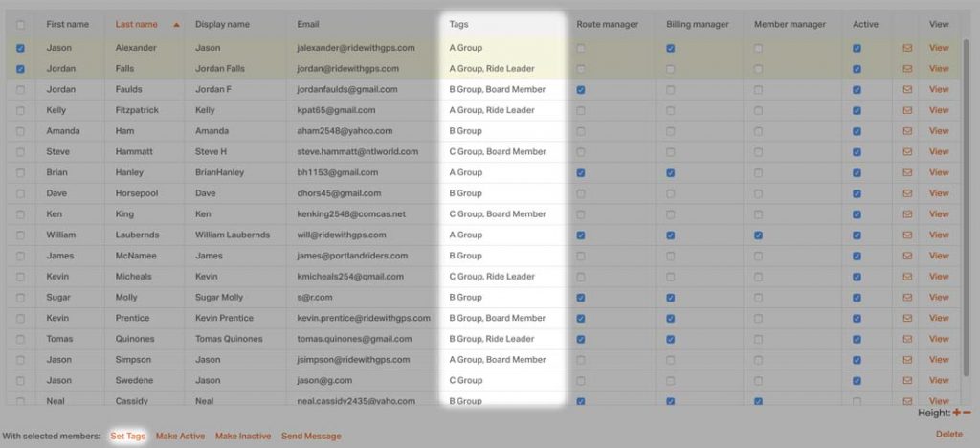Click the envelope icon for Jason Swedene
980x448 pixels.
pos(907,381)
